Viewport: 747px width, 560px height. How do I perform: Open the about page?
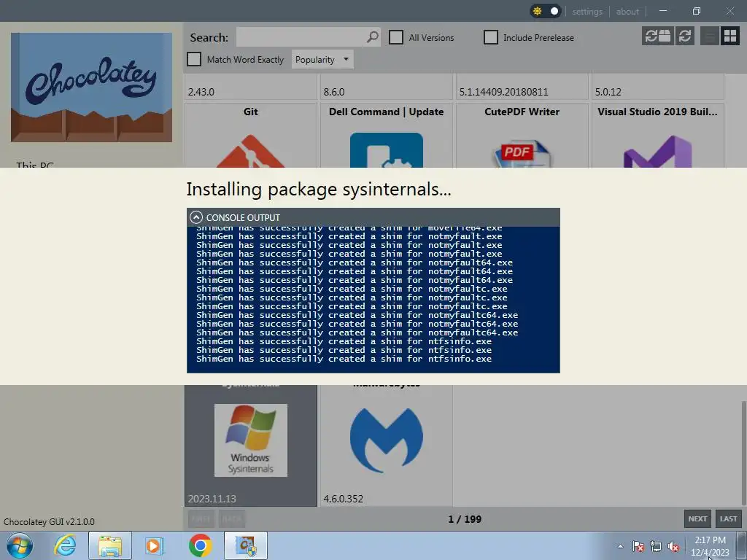[627, 12]
